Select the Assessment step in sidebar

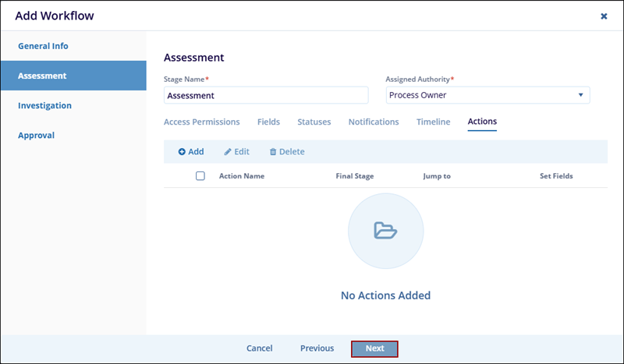click(x=42, y=76)
